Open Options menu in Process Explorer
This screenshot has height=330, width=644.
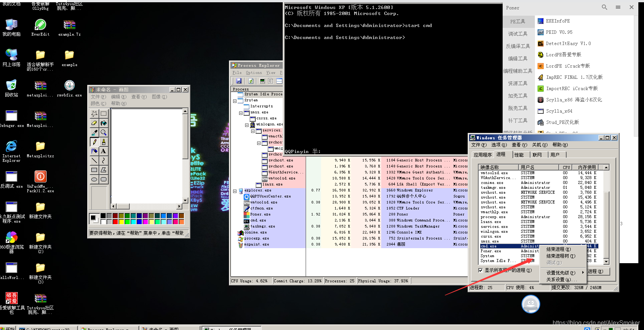[x=254, y=73]
